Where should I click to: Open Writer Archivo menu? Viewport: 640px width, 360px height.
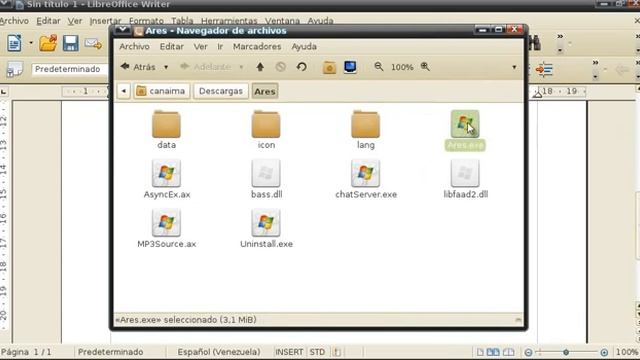pos(14,21)
